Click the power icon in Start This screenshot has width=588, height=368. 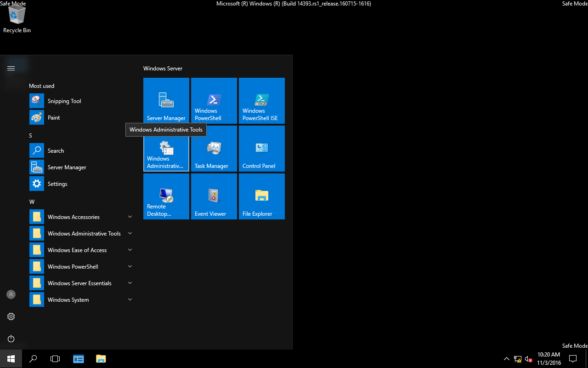[x=11, y=339]
